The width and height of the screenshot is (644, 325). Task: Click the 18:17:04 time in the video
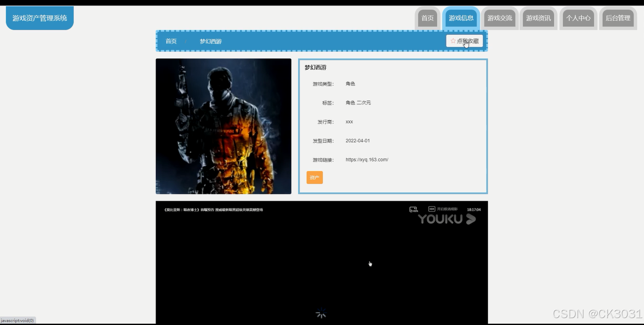(474, 210)
